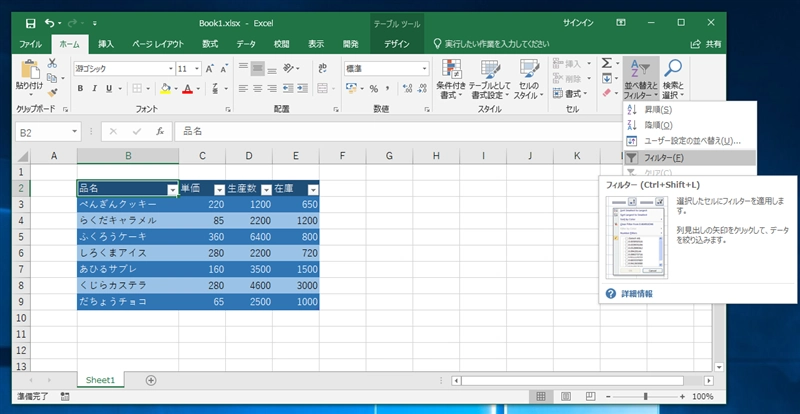
Task: Click the decrease decimal icon
Action: pyautogui.click(x=422, y=89)
